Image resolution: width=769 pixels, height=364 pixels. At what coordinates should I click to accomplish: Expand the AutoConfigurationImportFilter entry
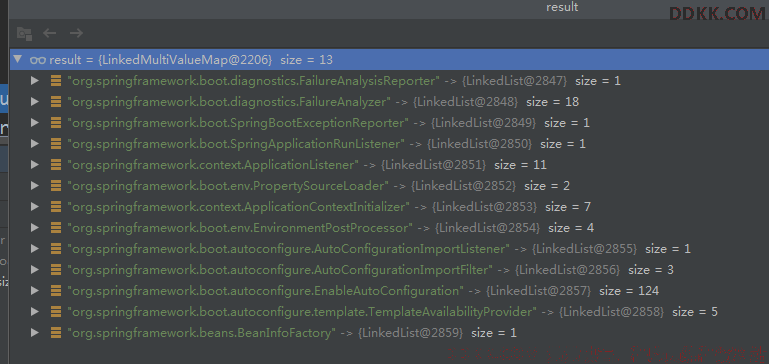[34, 270]
